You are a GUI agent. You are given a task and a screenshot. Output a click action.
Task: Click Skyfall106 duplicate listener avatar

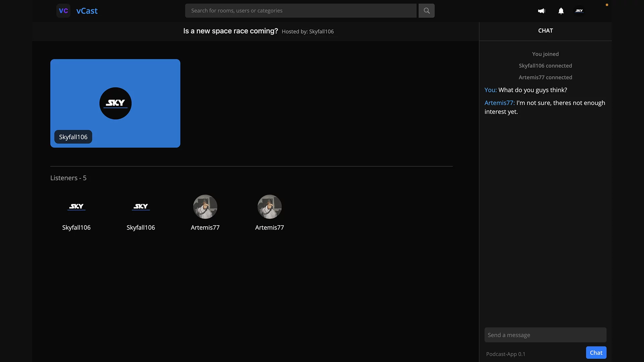[141, 206]
